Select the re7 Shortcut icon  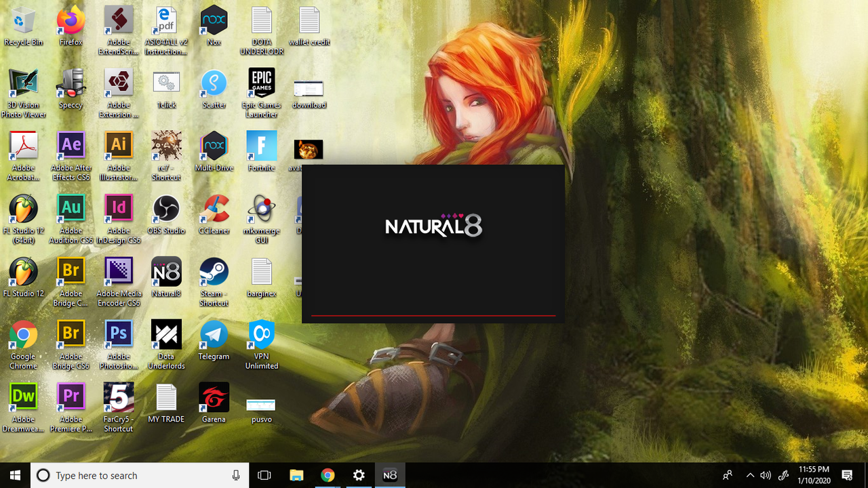coord(166,157)
